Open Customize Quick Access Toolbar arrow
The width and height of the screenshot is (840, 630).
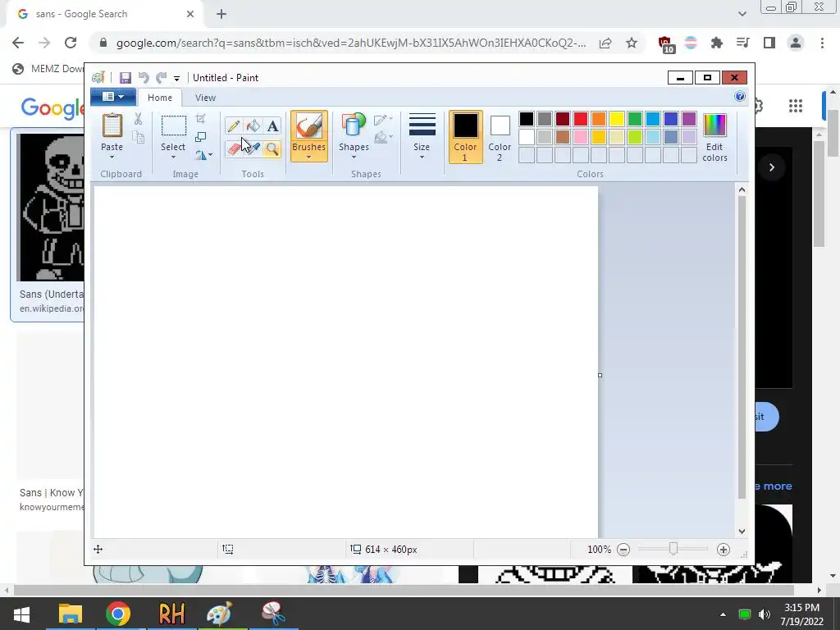point(176,78)
